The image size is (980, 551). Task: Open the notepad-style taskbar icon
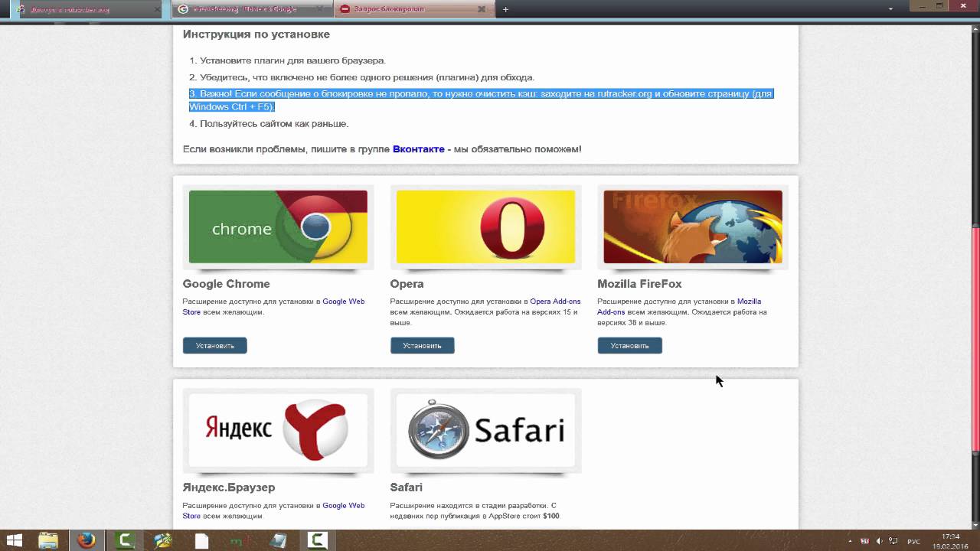pos(279,541)
